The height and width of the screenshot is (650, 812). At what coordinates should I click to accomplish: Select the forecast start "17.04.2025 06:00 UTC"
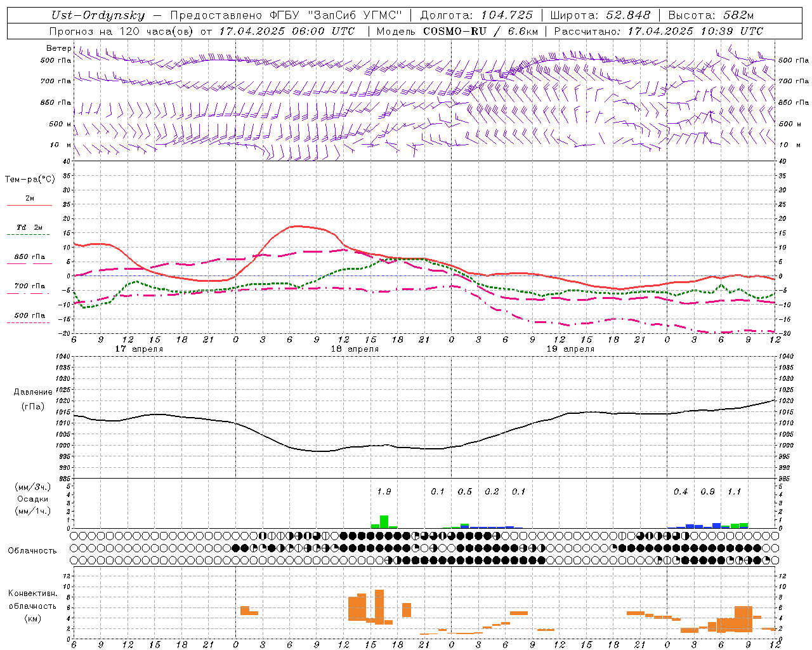point(287,31)
